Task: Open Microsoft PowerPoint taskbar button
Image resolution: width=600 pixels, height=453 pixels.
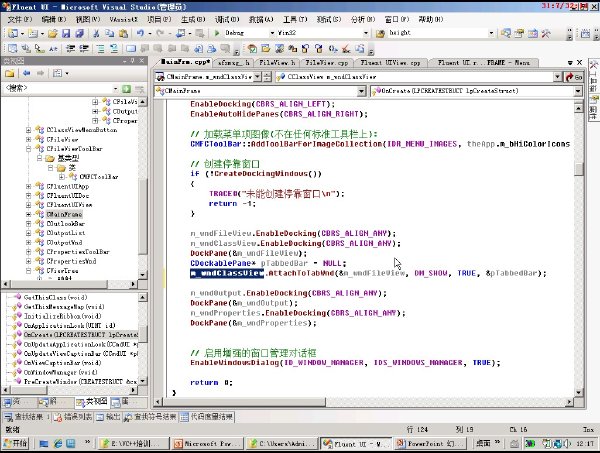Action: coord(207,443)
